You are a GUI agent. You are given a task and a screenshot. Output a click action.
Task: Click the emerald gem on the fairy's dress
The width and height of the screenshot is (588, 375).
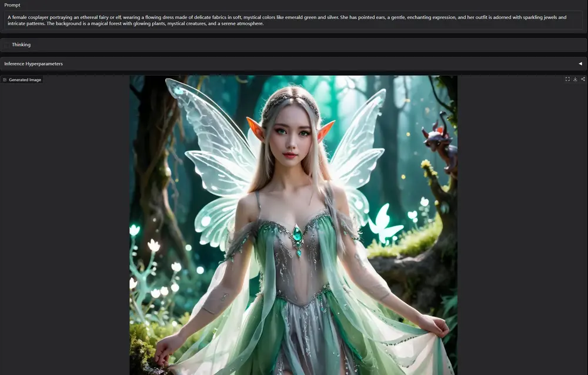pos(298,235)
